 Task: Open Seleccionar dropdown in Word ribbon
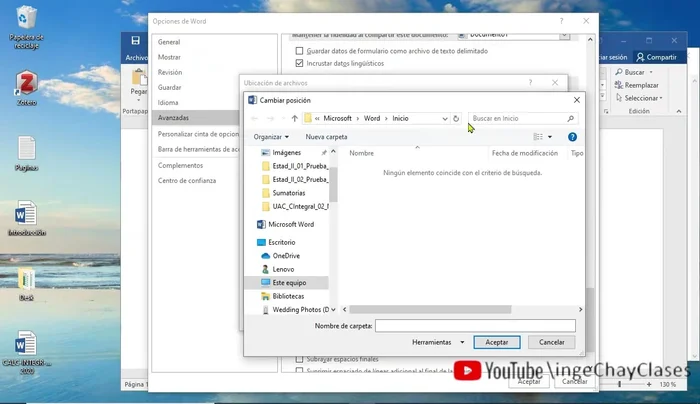639,98
